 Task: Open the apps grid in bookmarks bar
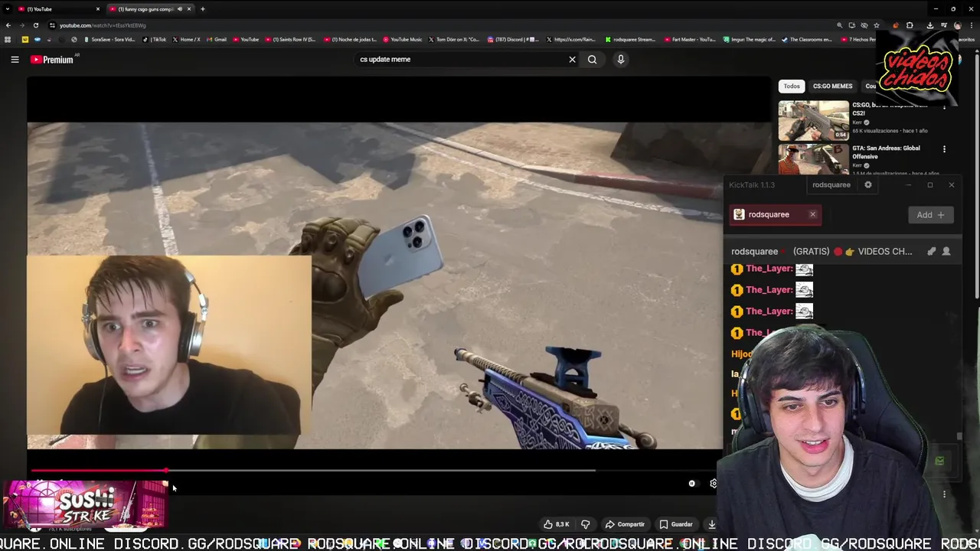8,39
